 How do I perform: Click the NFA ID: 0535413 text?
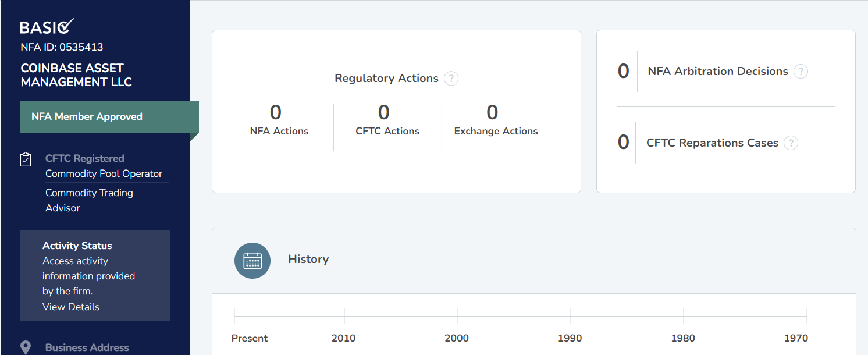[62, 47]
